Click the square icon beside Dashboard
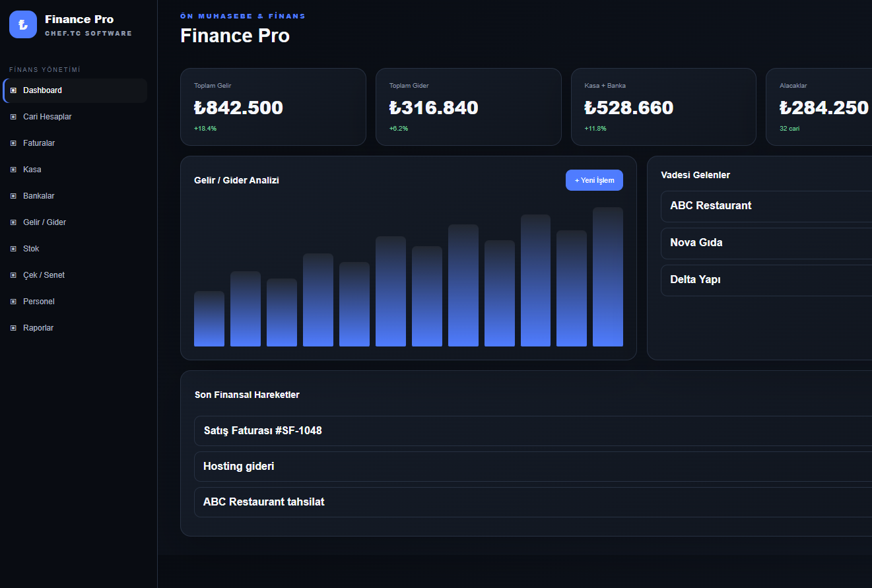The height and width of the screenshot is (588, 872). point(13,90)
